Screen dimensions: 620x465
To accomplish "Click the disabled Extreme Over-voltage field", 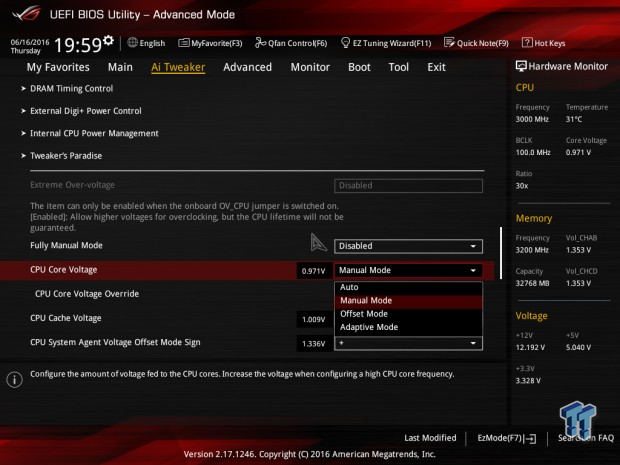I will point(408,185).
